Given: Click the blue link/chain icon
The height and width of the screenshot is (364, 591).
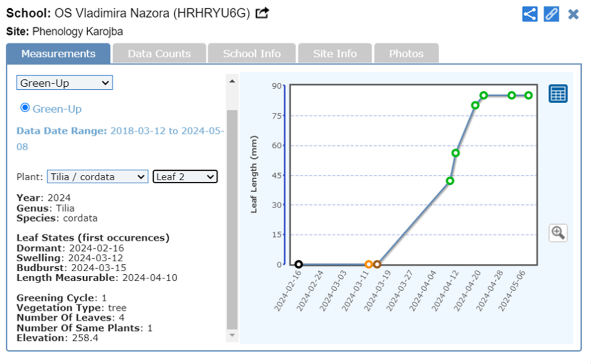Looking at the screenshot, I should 551,14.
